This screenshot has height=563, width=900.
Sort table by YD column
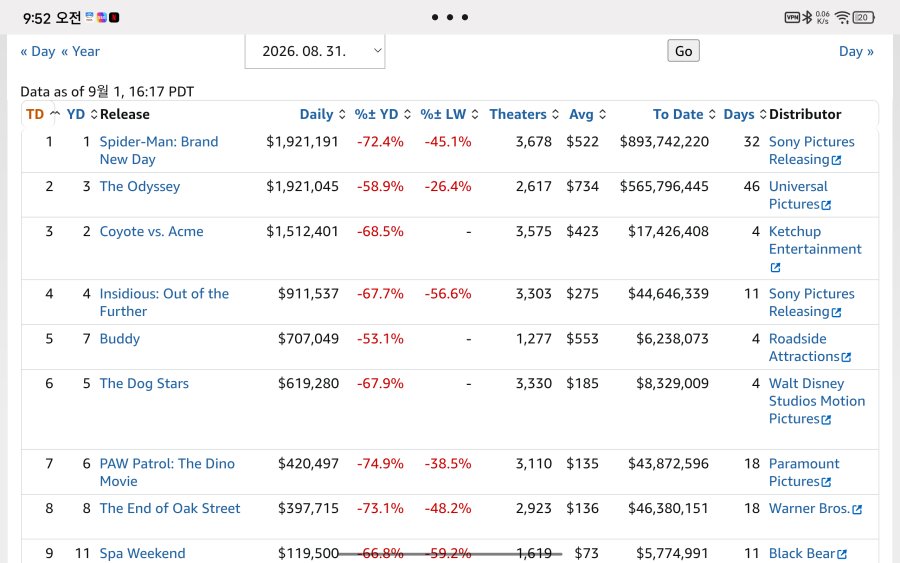(82, 114)
